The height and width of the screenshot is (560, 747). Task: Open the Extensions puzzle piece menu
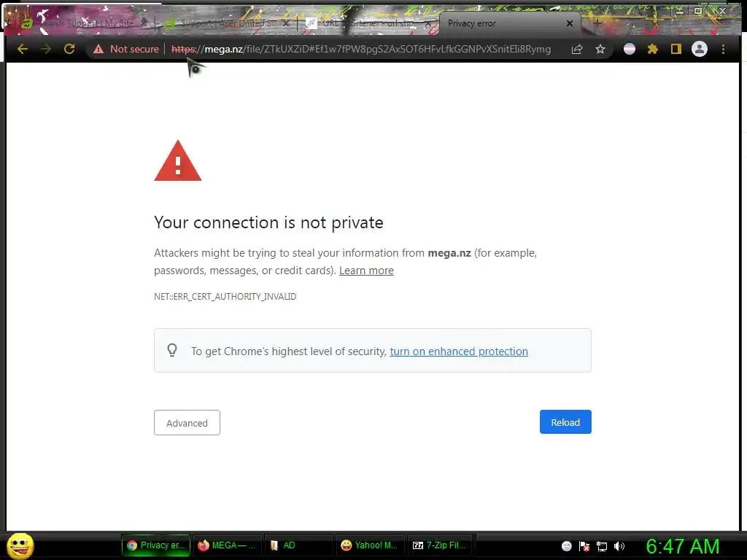[x=653, y=49]
